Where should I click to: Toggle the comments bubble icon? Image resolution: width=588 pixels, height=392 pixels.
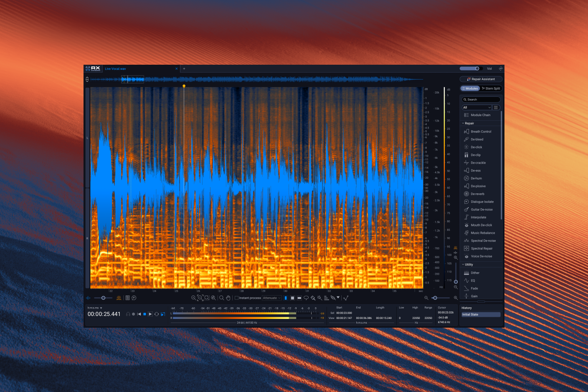[x=134, y=298]
